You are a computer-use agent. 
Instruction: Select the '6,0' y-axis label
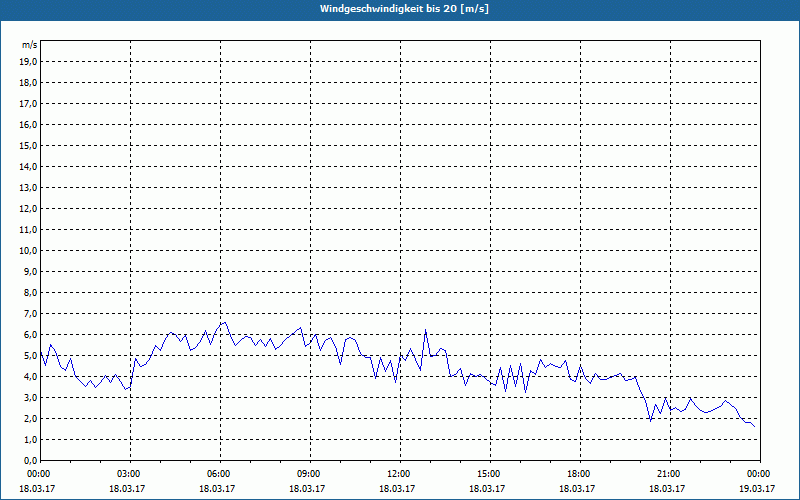point(30,335)
